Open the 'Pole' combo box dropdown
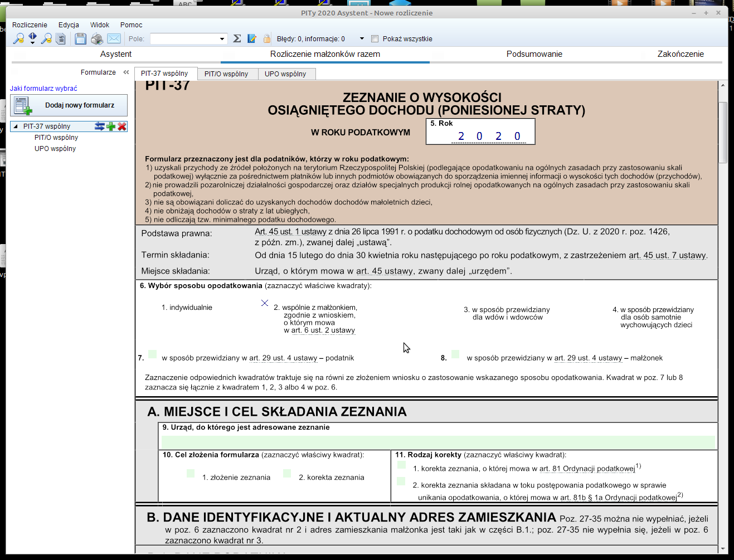This screenshot has height=560, width=734. tap(222, 39)
